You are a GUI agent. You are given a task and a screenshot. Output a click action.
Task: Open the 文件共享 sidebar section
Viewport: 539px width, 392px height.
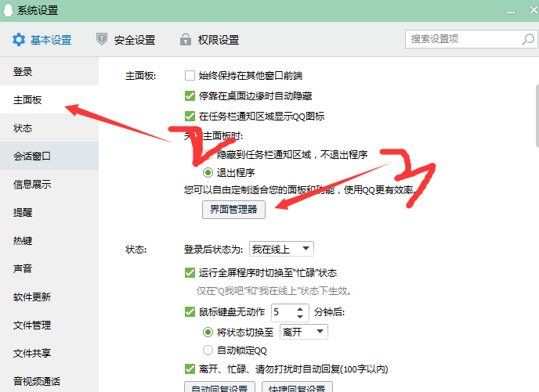(x=49, y=353)
